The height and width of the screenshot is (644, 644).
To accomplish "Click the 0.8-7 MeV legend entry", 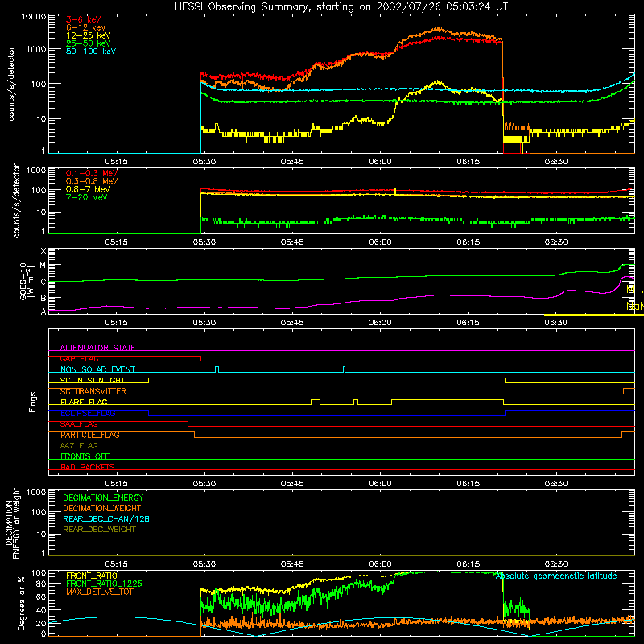I will (x=88, y=189).
